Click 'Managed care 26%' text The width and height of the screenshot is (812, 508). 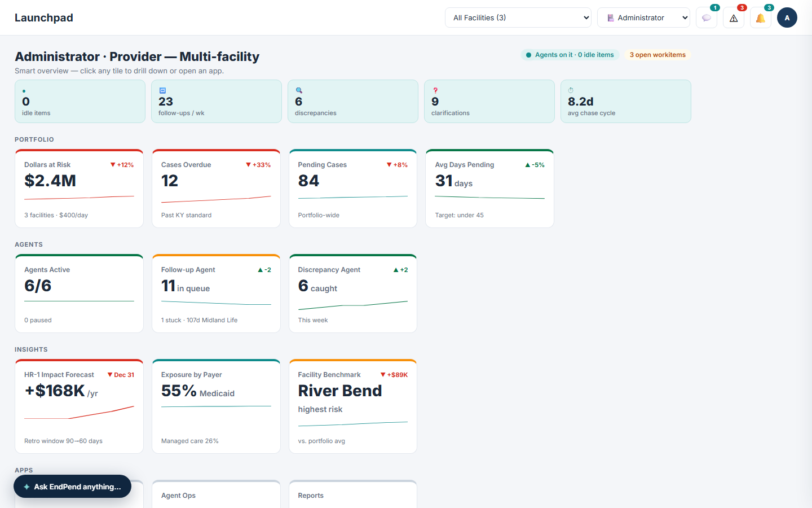point(189,441)
